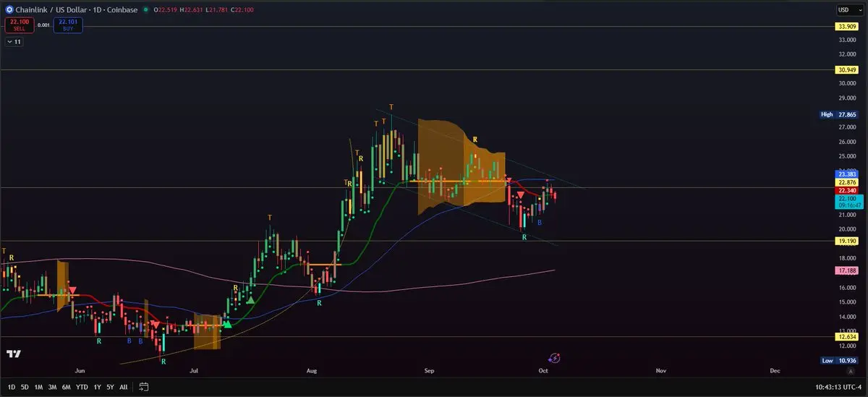Click the purple lightning event marker near Oct
Viewport: 868px width, 397px height.
pos(554,359)
